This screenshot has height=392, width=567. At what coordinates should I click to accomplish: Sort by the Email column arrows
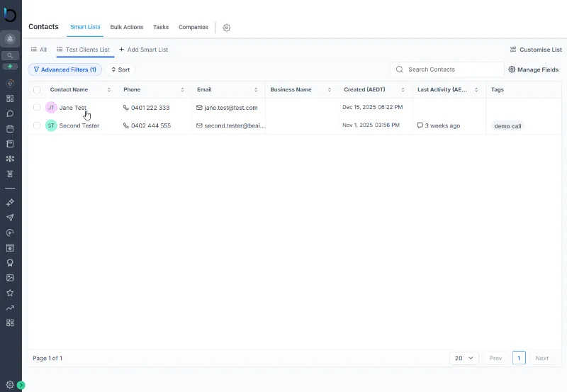pos(256,90)
